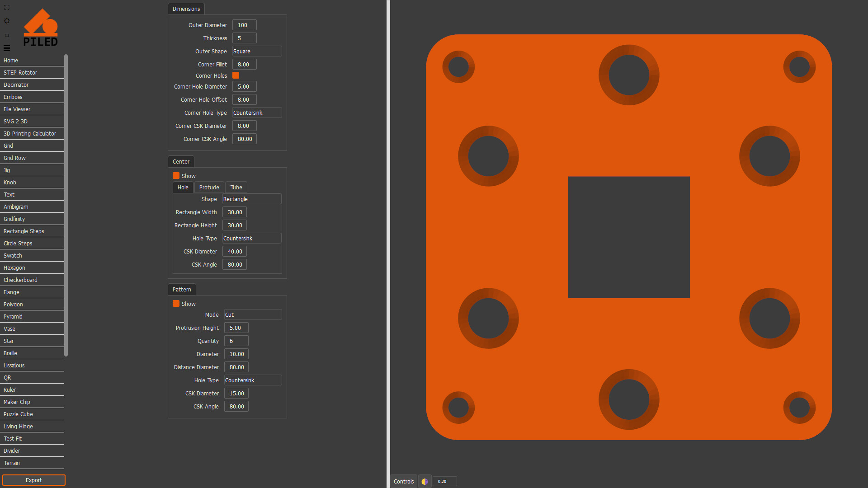Open the Outer Shape dropdown
The height and width of the screenshot is (488, 868).
tap(257, 52)
